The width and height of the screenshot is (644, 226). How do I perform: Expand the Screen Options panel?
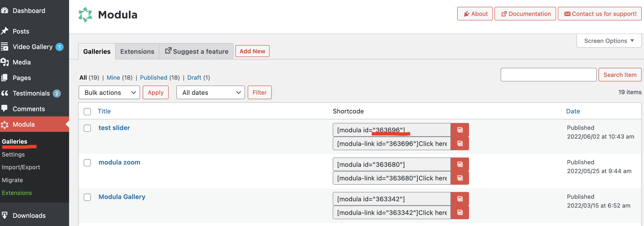tap(609, 41)
